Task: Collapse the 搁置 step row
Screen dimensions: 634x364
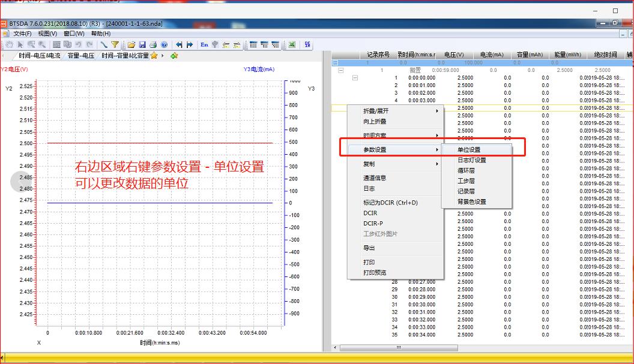Action: click(x=341, y=70)
